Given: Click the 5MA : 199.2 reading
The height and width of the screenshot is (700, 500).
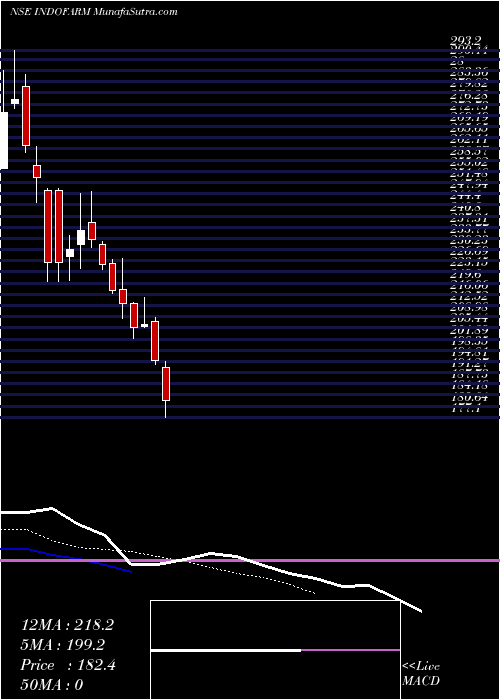Looking at the screenshot, I should (x=62, y=645).
